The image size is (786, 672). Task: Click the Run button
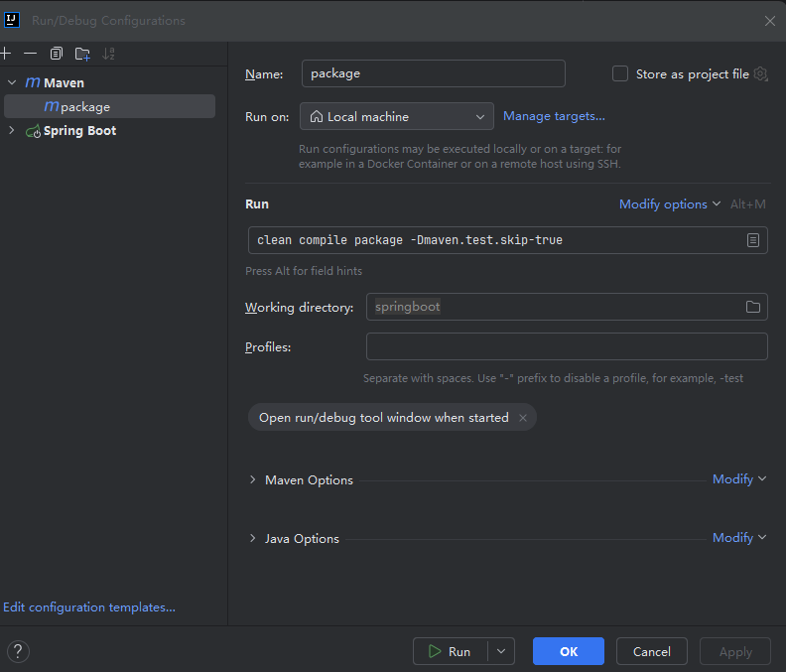tap(451, 651)
